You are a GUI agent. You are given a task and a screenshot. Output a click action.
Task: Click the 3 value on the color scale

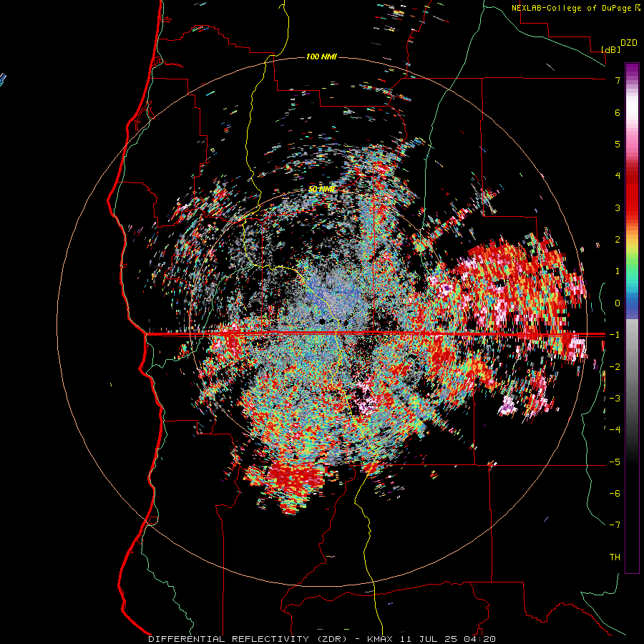[618, 208]
